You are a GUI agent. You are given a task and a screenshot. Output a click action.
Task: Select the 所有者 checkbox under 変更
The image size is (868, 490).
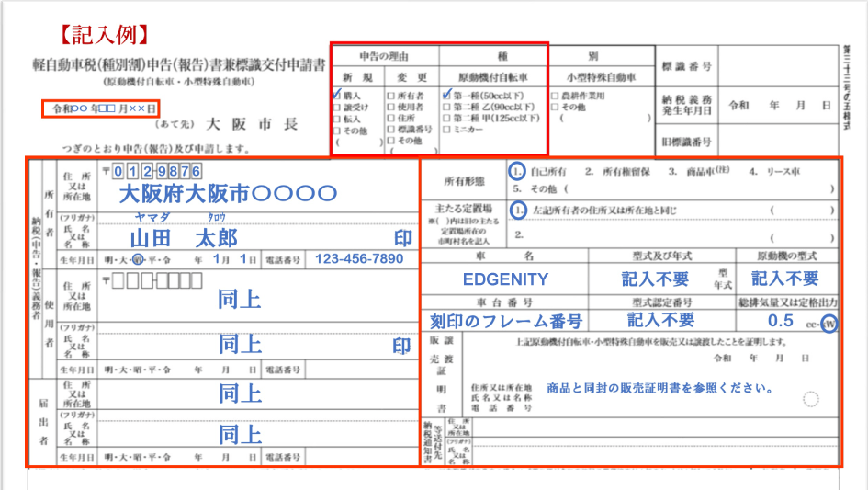click(391, 95)
